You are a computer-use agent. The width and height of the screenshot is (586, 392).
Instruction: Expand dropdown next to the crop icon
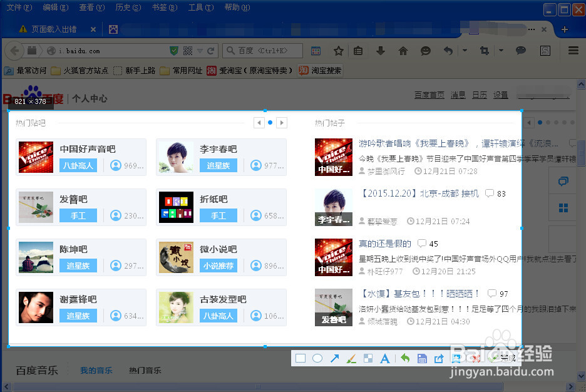(x=501, y=50)
